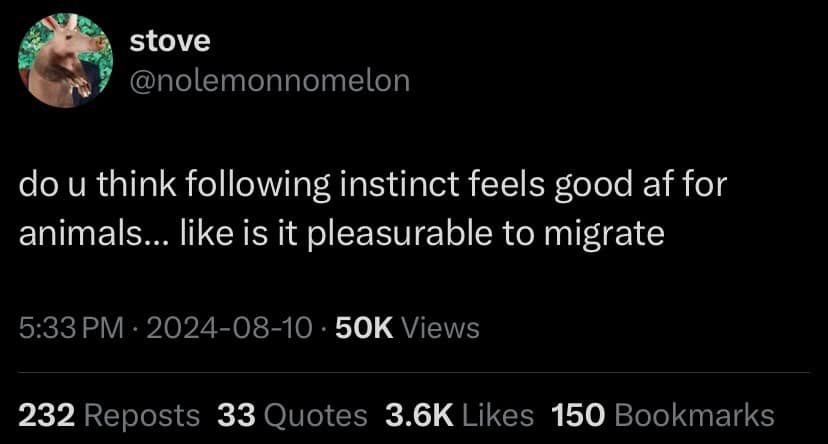Click the 232 repost count number
The width and height of the screenshot is (828, 444).
click(47, 415)
